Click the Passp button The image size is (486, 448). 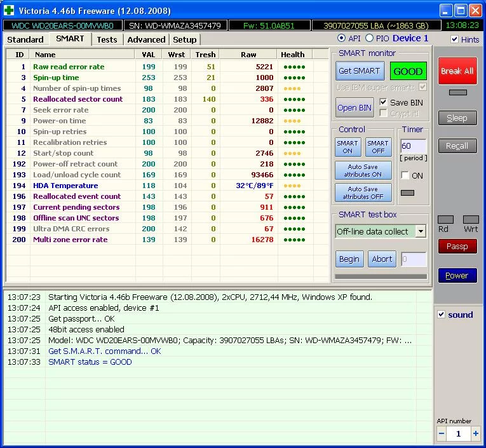click(457, 247)
